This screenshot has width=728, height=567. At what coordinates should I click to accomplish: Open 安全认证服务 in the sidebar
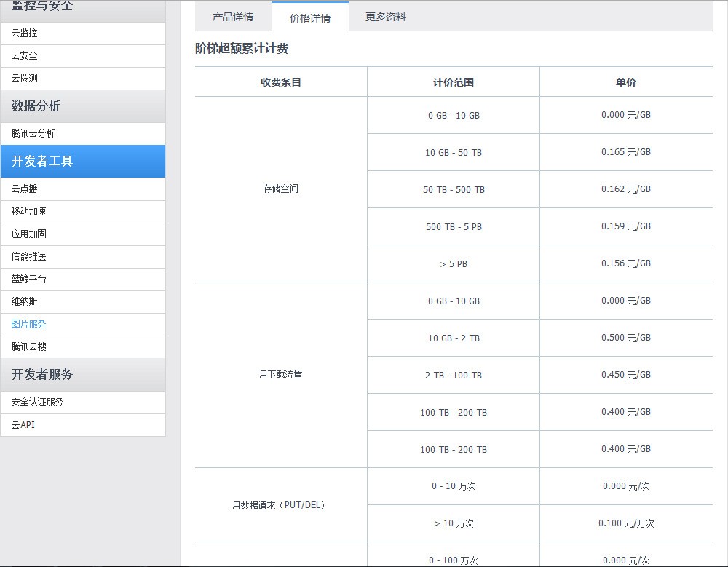click(x=83, y=403)
